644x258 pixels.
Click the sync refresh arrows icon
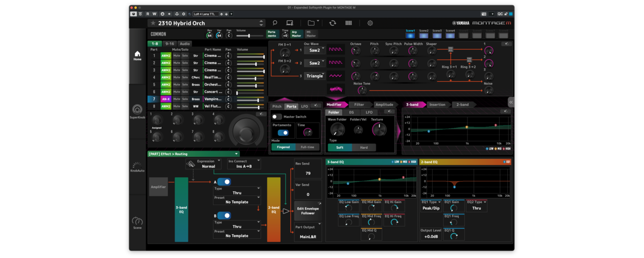(x=333, y=23)
